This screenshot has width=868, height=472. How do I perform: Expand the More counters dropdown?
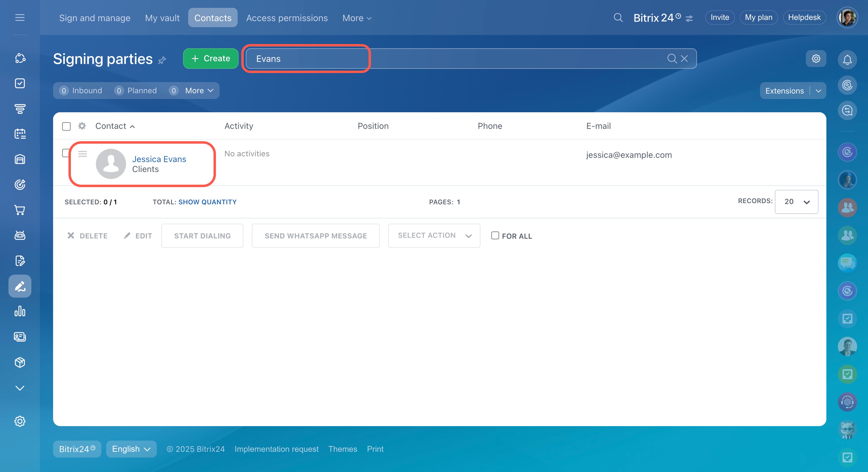point(199,90)
